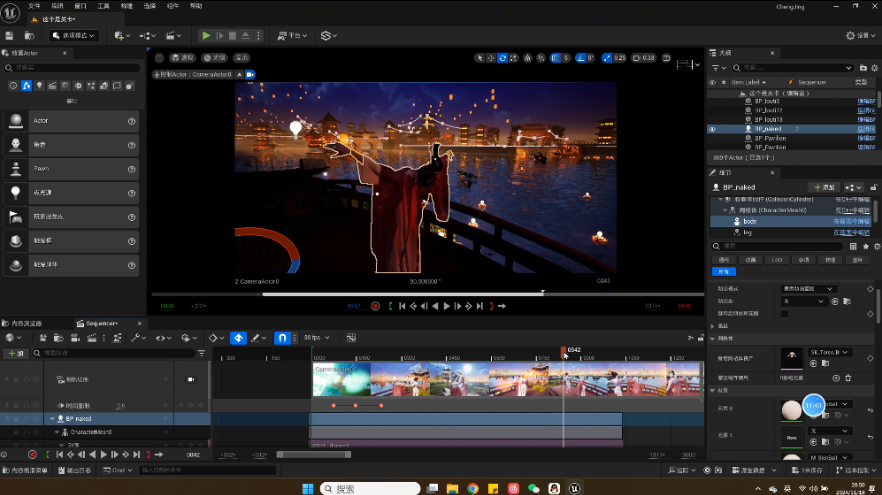Click the Stop simulation button in toolbar
The height and width of the screenshot is (495, 882).
coord(232,35)
